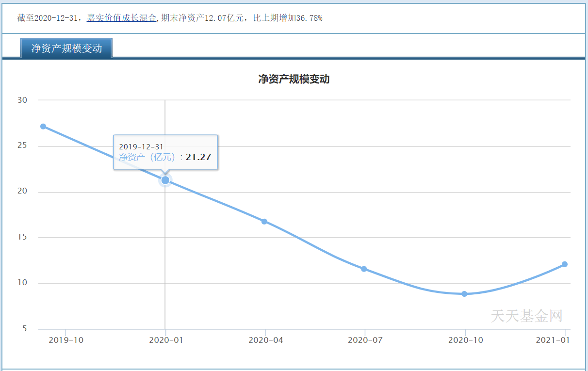
Task: Click the x-axis label 2019-10
Action: 66,340
